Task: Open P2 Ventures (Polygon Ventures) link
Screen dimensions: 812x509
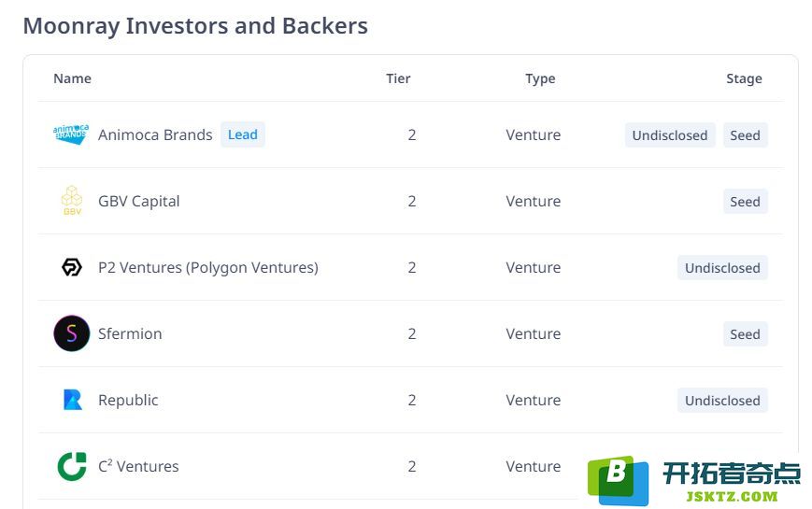Action: [208, 268]
